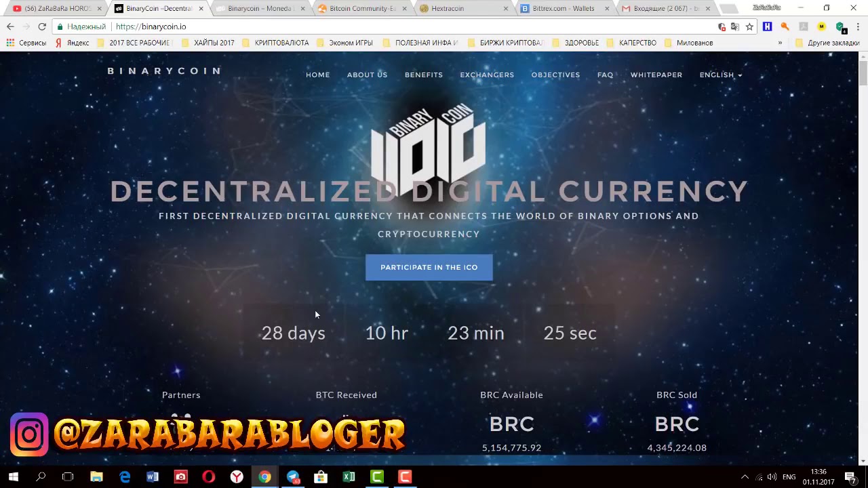
Task: Click the page vertical scrollbar thumb
Action: coord(863,73)
